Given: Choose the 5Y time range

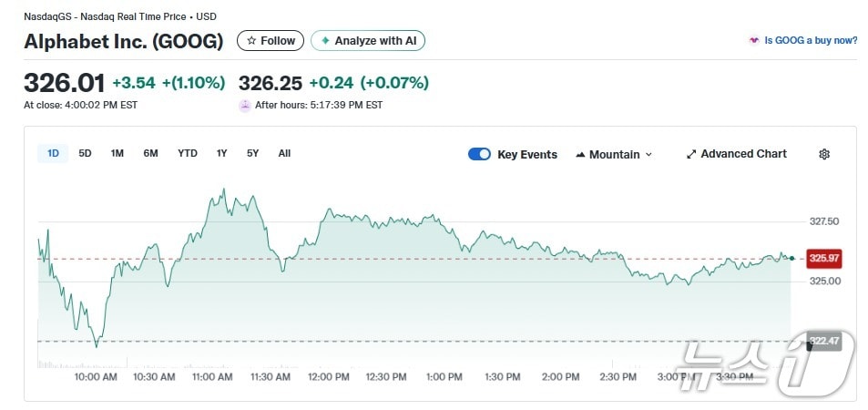Looking at the screenshot, I should [253, 153].
